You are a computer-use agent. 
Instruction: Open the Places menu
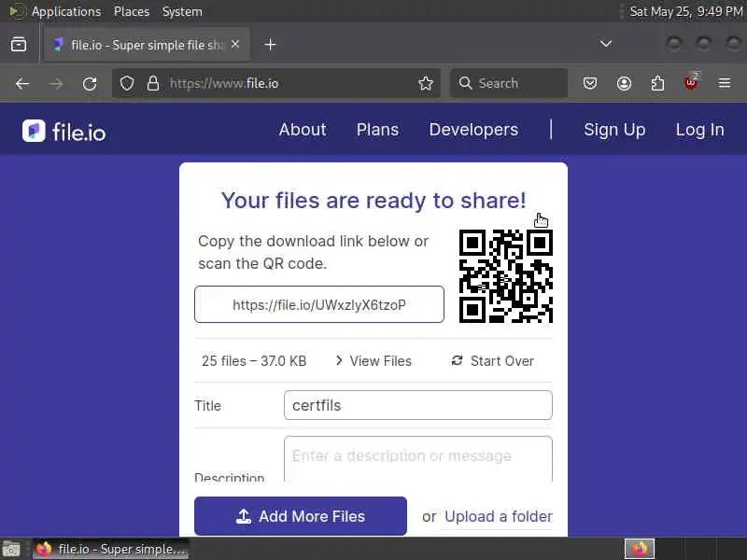click(132, 11)
